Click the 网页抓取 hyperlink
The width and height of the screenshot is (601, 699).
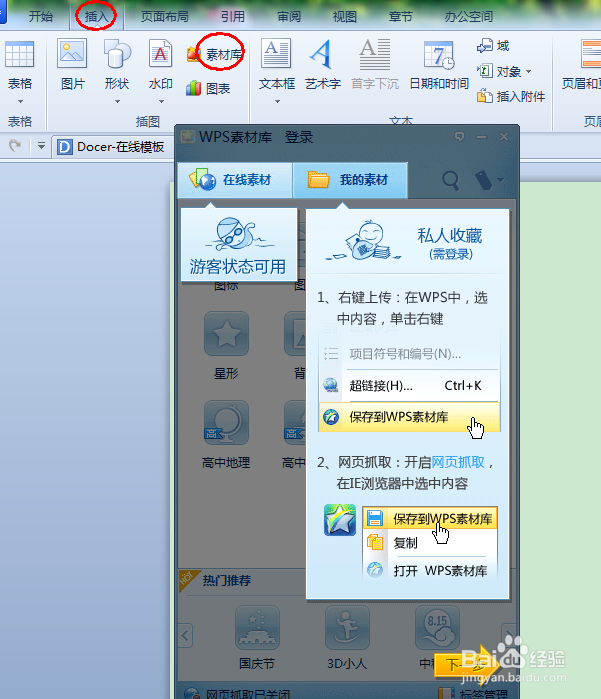[x=458, y=462]
